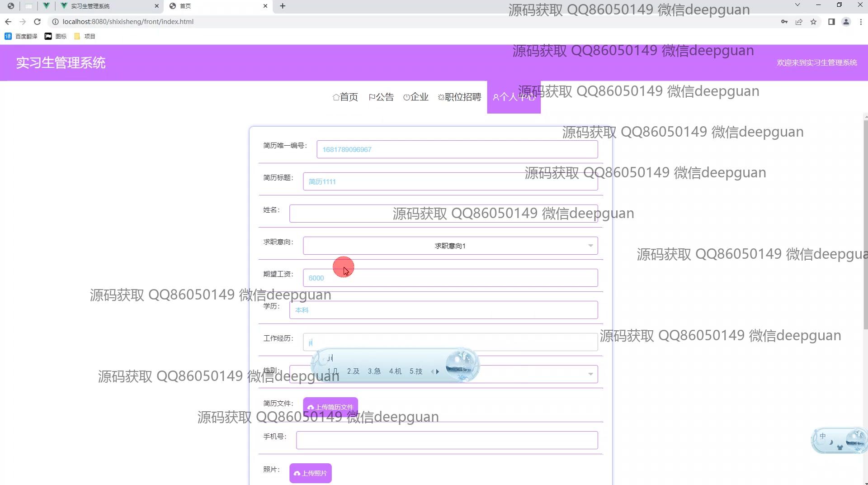Expand the 性别 dropdown arrow

[x=590, y=374]
